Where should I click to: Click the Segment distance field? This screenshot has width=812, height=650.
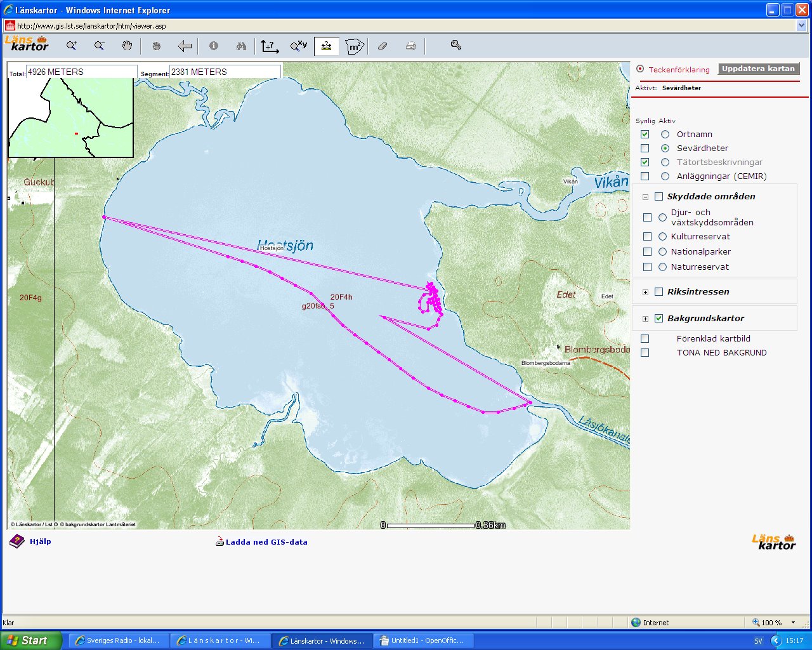pos(225,72)
